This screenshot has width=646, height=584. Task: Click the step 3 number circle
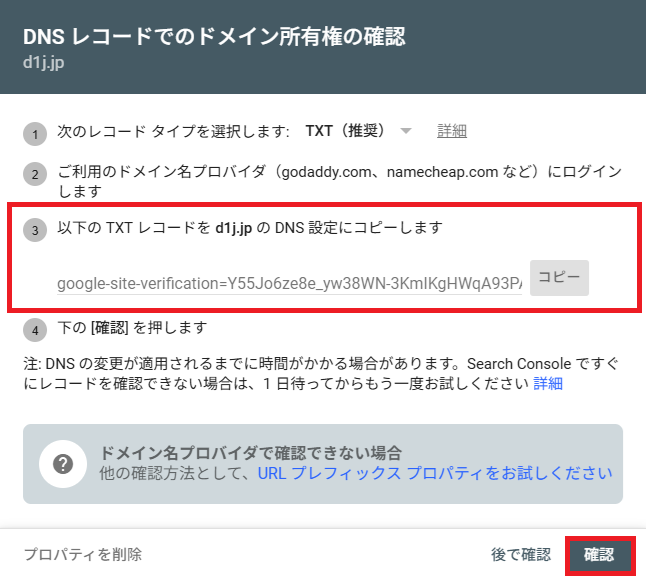point(36,230)
